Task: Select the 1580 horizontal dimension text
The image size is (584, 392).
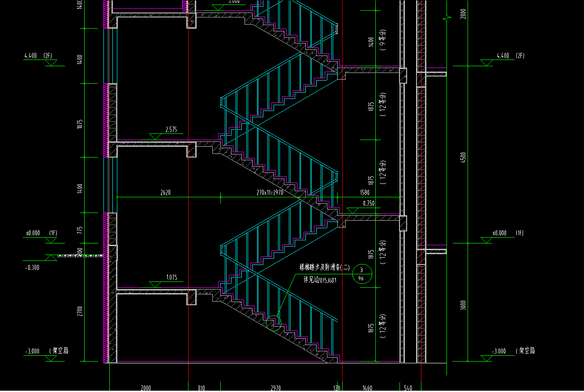Action: (365, 193)
